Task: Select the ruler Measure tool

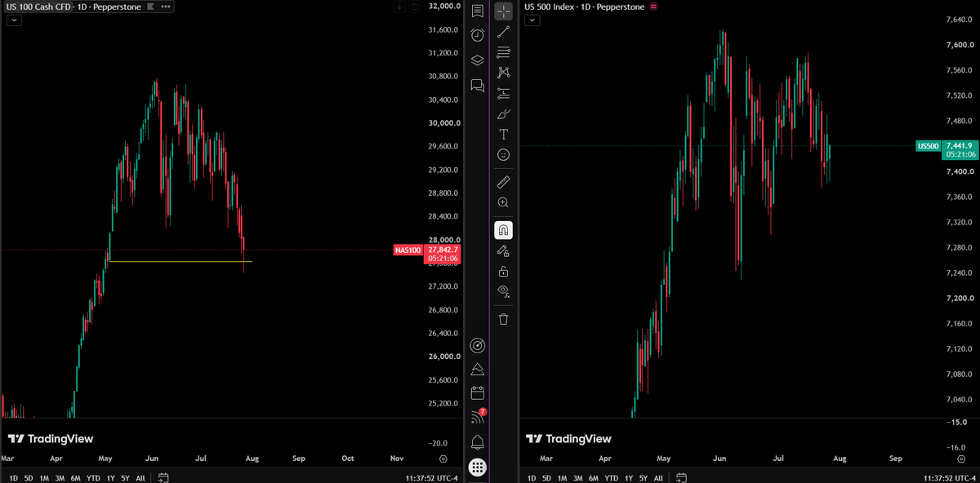Action: pos(504,181)
